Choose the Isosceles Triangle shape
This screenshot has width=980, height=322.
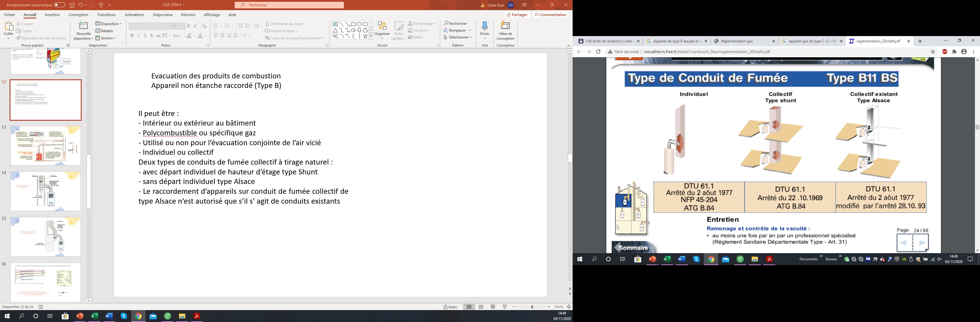coord(336,30)
